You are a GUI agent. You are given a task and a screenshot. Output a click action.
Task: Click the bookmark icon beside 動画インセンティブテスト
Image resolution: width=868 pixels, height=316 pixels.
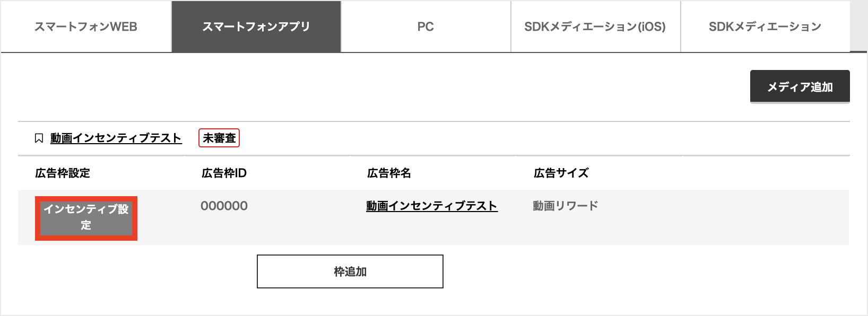click(x=39, y=138)
